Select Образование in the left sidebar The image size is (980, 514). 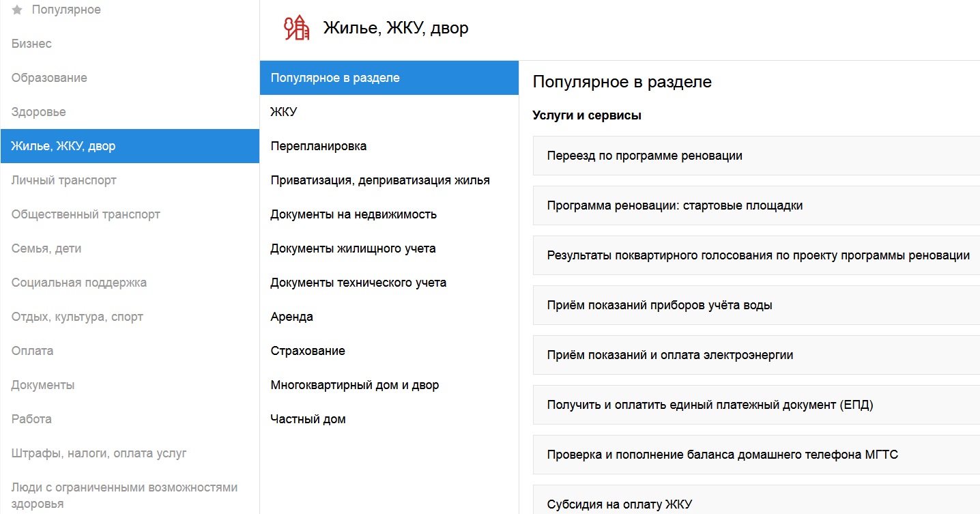click(49, 78)
